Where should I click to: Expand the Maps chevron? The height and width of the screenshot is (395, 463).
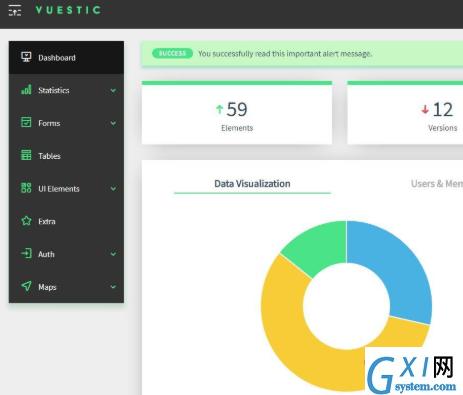coord(113,287)
